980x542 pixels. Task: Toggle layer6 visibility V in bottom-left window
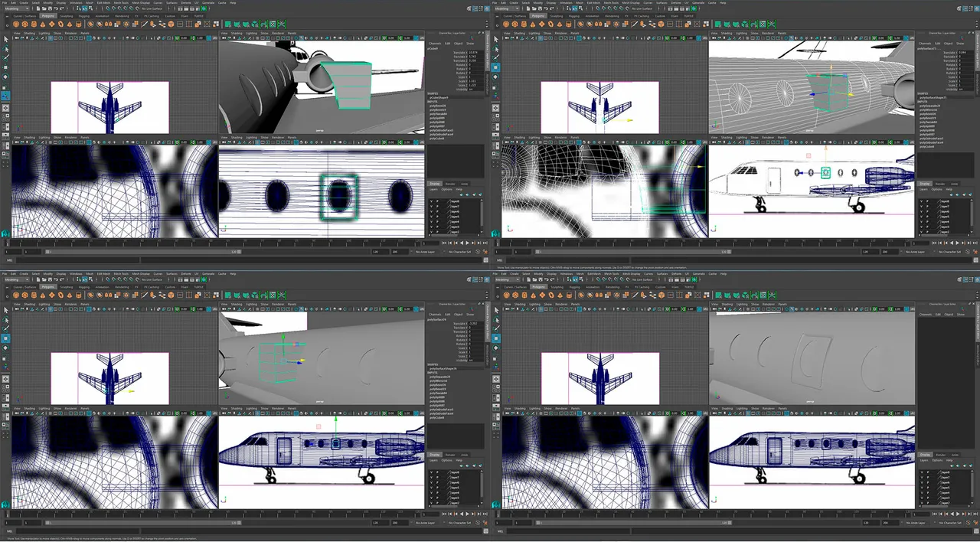pyautogui.click(x=431, y=482)
